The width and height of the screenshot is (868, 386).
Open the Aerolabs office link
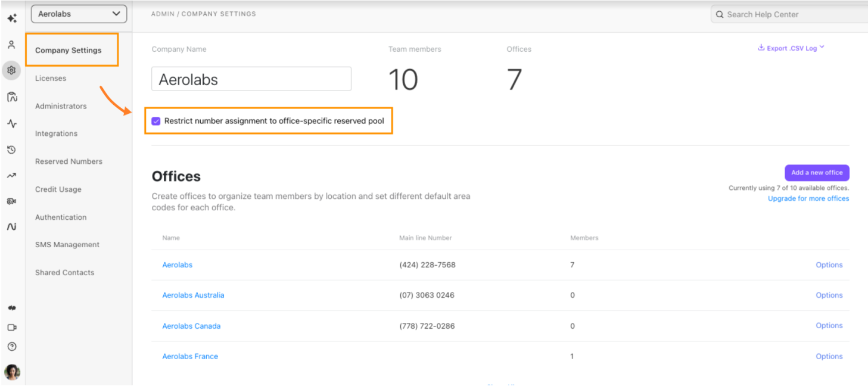point(178,265)
